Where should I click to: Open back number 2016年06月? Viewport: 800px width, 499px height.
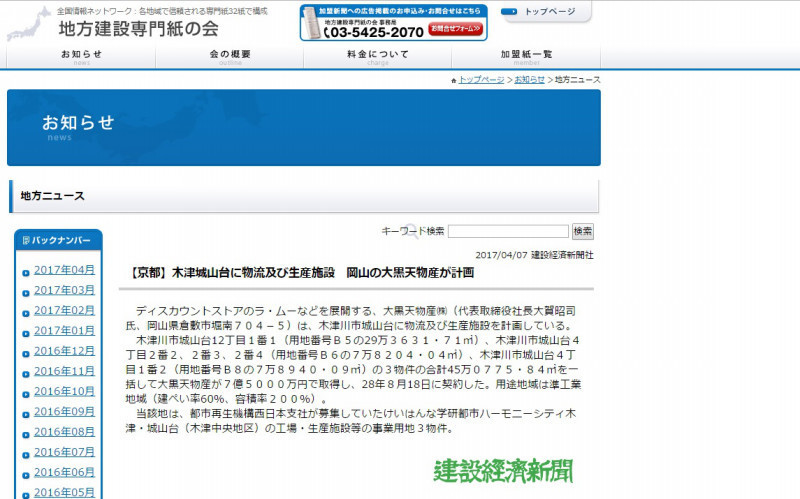pos(64,472)
